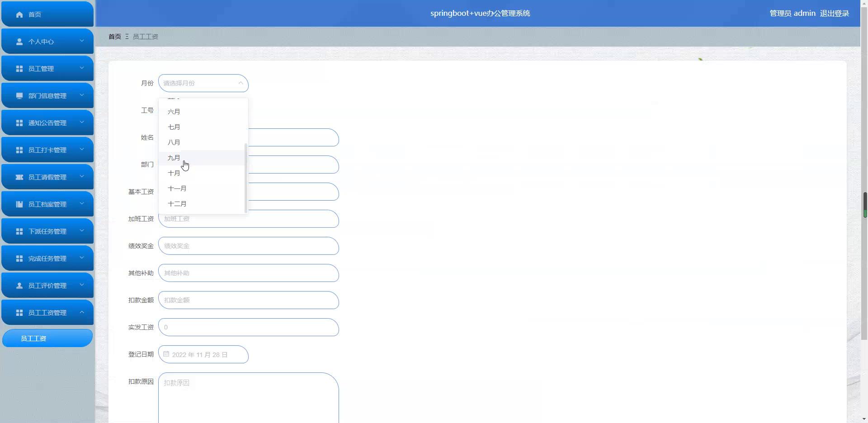
Task: Open the 下派任务管理 sidebar menu
Action: tap(47, 231)
